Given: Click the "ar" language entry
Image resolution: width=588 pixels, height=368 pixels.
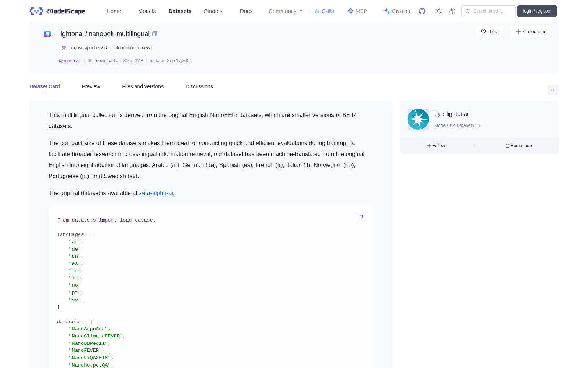Looking at the screenshot, I should (x=76, y=242).
